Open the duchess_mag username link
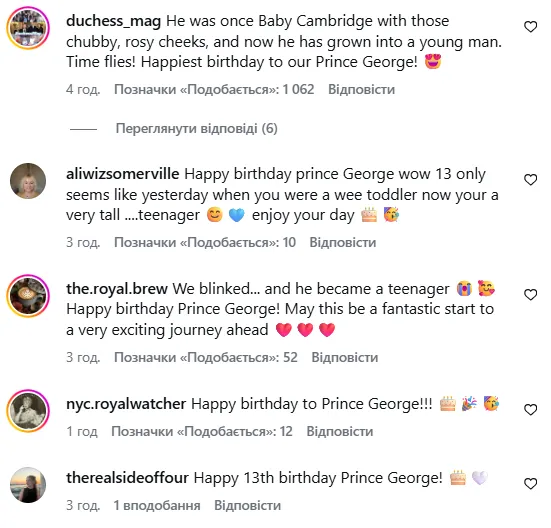551x528 pixels. click(x=114, y=21)
